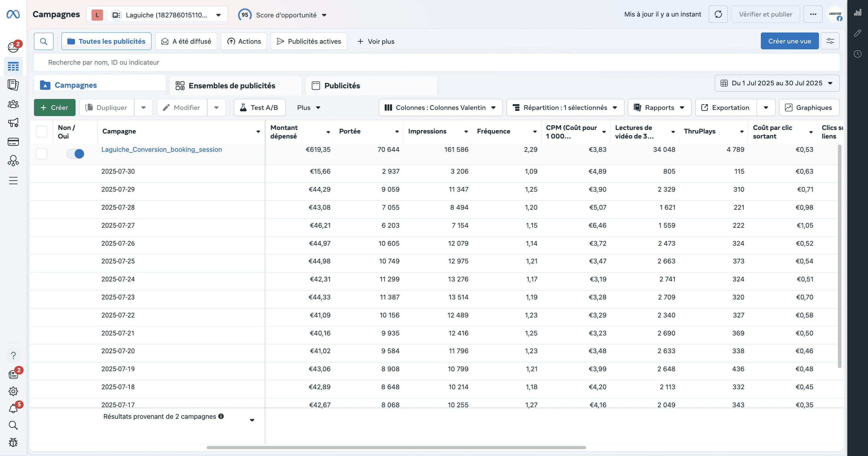Switch to Ensembles de publicités tab
This screenshot has width=868, height=456.
click(x=232, y=86)
